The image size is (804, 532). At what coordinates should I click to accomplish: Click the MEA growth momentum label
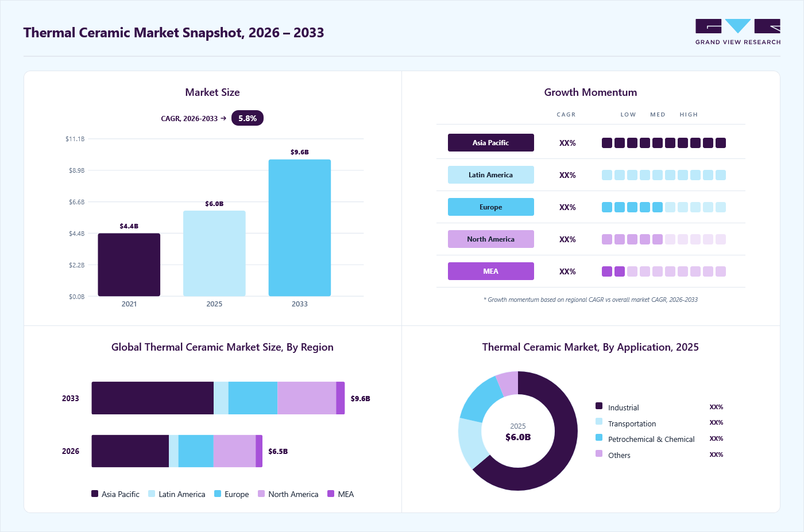491,271
